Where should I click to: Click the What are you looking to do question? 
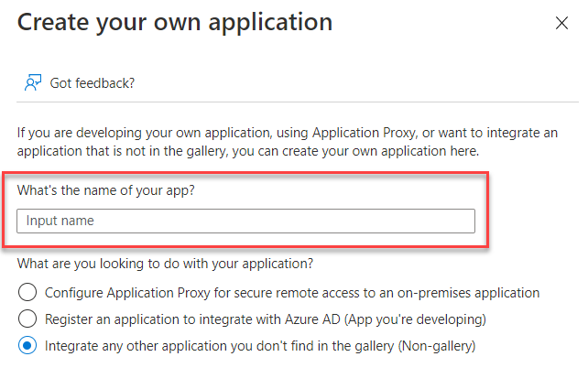pos(165,265)
